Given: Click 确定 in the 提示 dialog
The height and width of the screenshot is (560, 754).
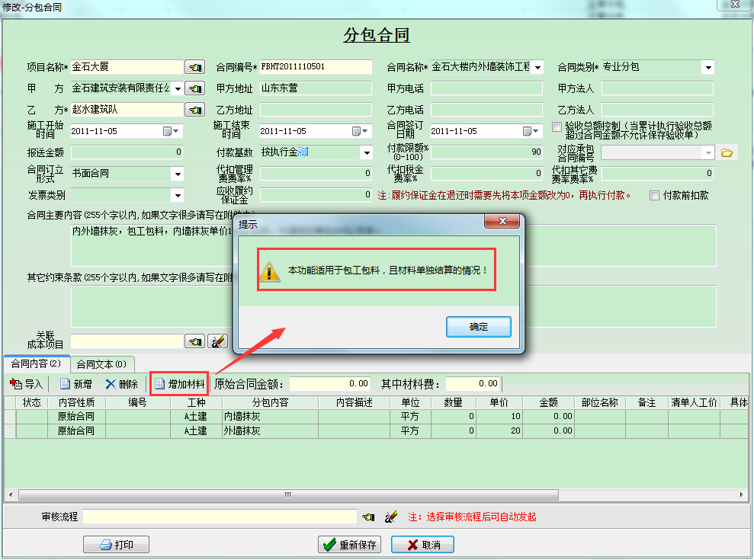Looking at the screenshot, I should (478, 327).
